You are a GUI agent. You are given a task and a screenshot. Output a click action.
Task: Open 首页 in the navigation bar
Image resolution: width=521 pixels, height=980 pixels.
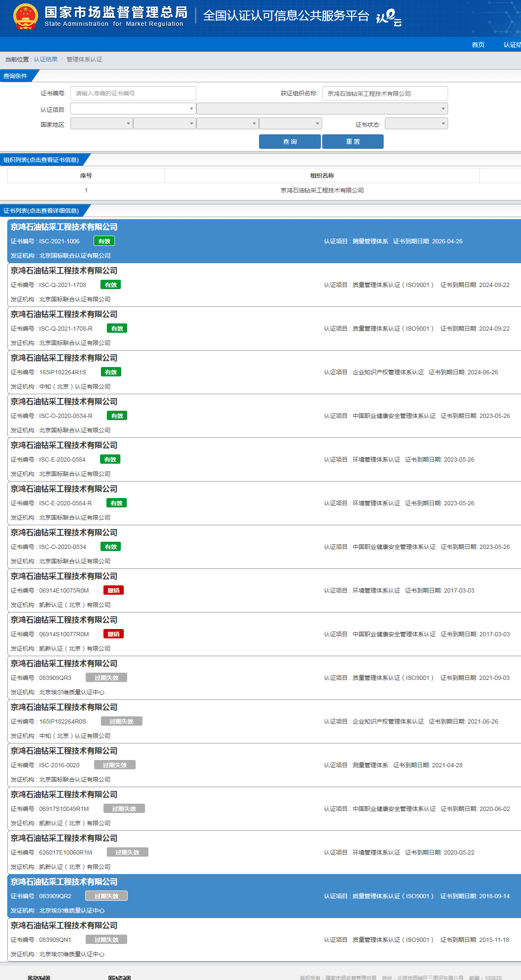(478, 45)
